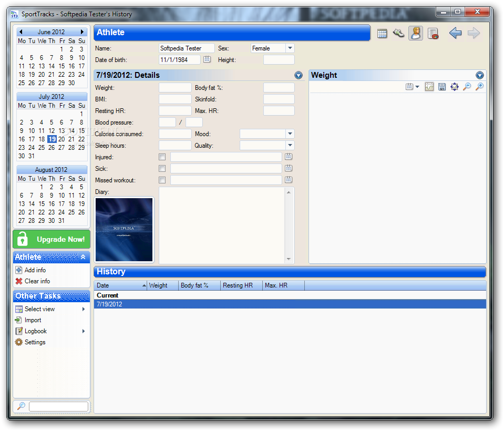Sort history by Resting HR column
Image resolution: width=504 pixels, height=431 pixels.
(x=241, y=285)
